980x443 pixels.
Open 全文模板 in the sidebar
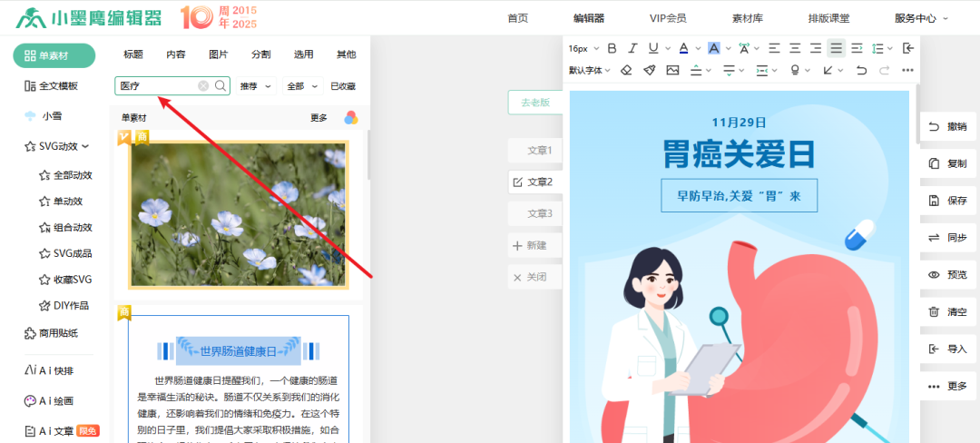coord(51,86)
